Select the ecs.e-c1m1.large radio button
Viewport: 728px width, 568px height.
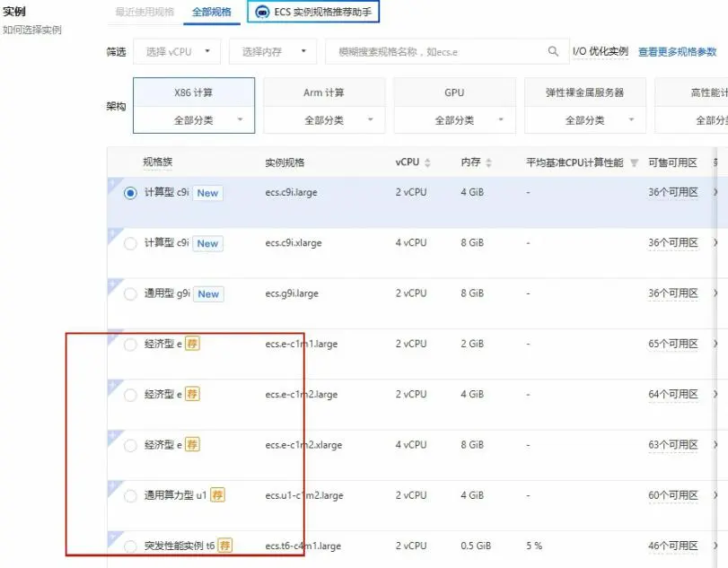pos(130,345)
